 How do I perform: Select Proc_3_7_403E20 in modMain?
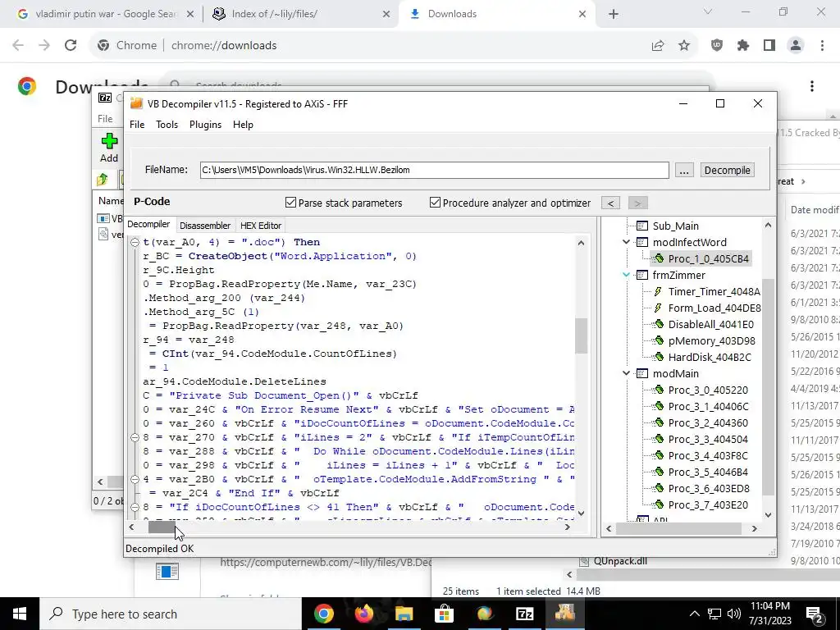point(708,505)
